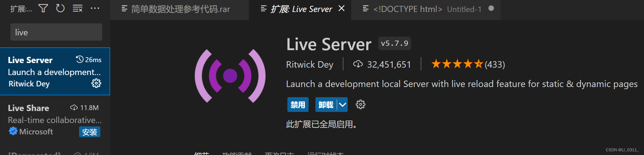Screen dimensions: 644x155
Task: Uninstall the extension with 卸载 button
Action: (x=326, y=105)
